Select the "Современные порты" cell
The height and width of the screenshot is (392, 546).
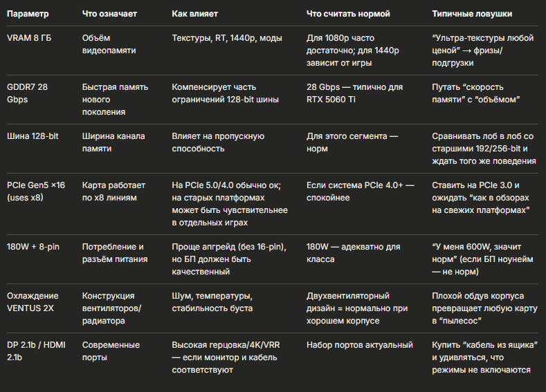click(111, 351)
